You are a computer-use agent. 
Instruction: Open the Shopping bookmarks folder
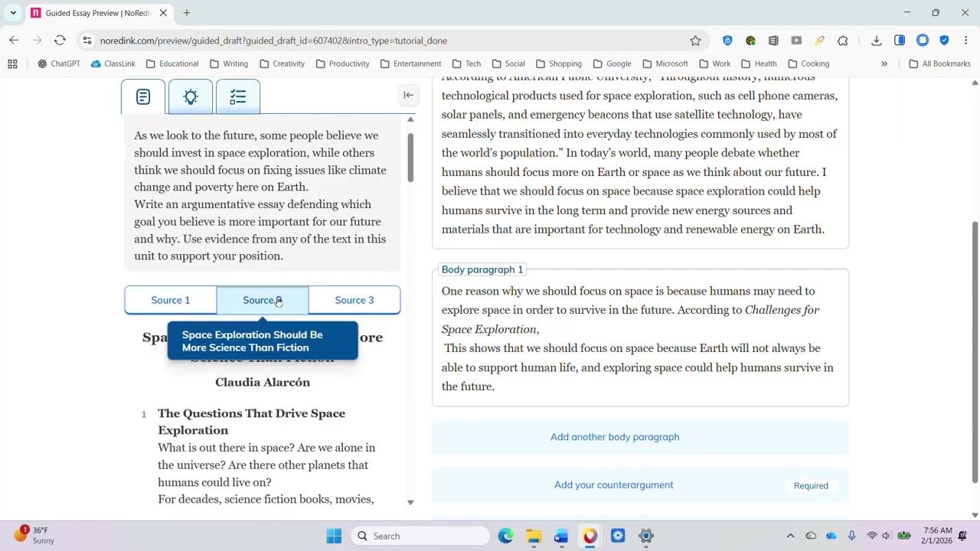point(559,64)
